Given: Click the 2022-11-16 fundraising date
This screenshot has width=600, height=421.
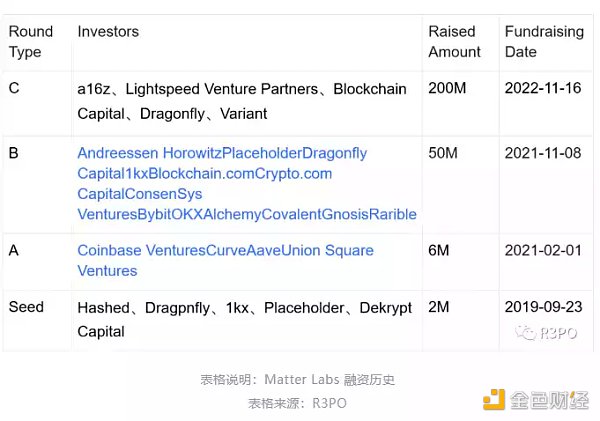Looking at the screenshot, I should (543, 89).
